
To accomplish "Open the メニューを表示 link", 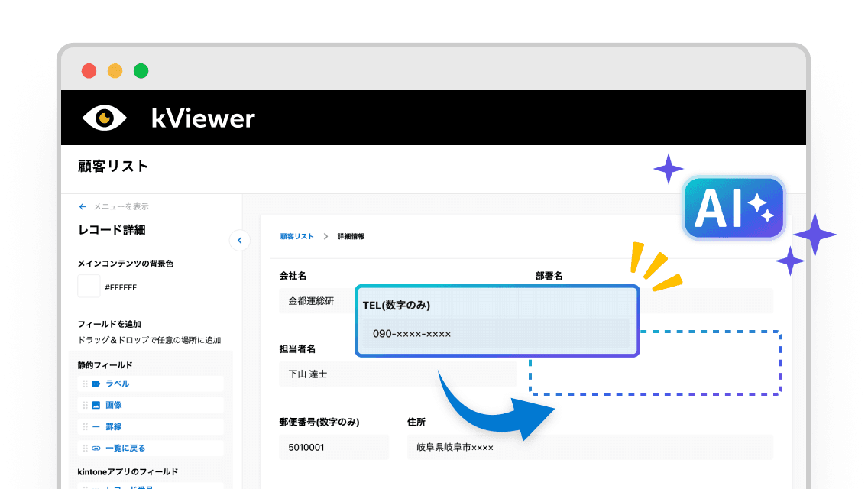I will [x=121, y=206].
